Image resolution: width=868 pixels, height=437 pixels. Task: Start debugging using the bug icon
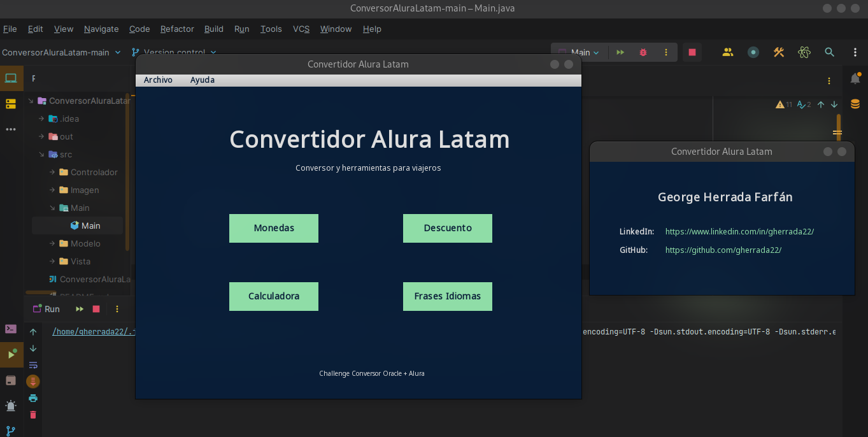point(643,52)
